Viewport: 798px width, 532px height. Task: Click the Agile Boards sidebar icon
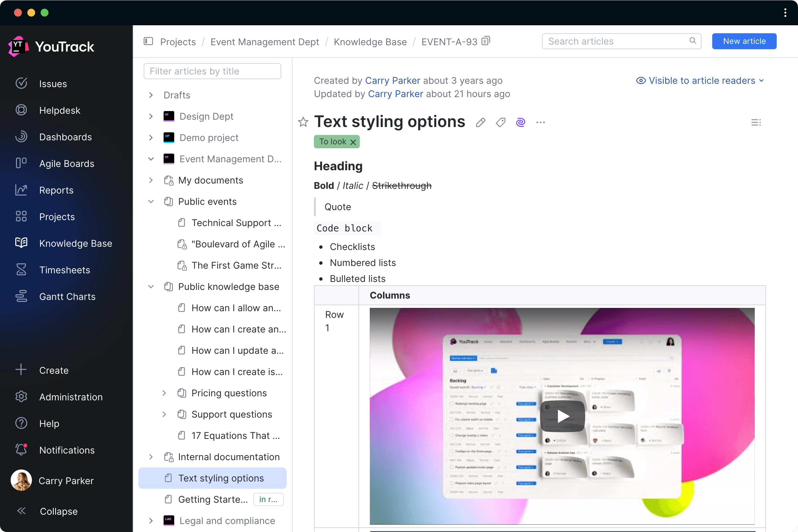tap(21, 163)
